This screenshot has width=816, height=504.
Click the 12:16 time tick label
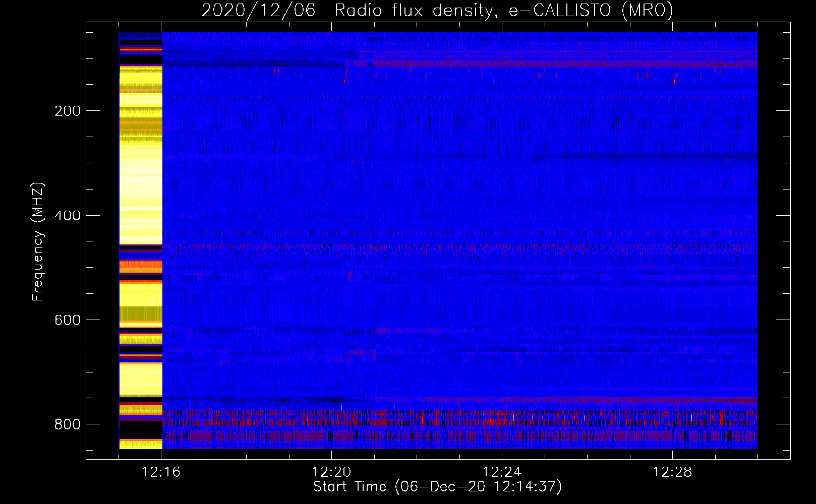click(x=161, y=472)
